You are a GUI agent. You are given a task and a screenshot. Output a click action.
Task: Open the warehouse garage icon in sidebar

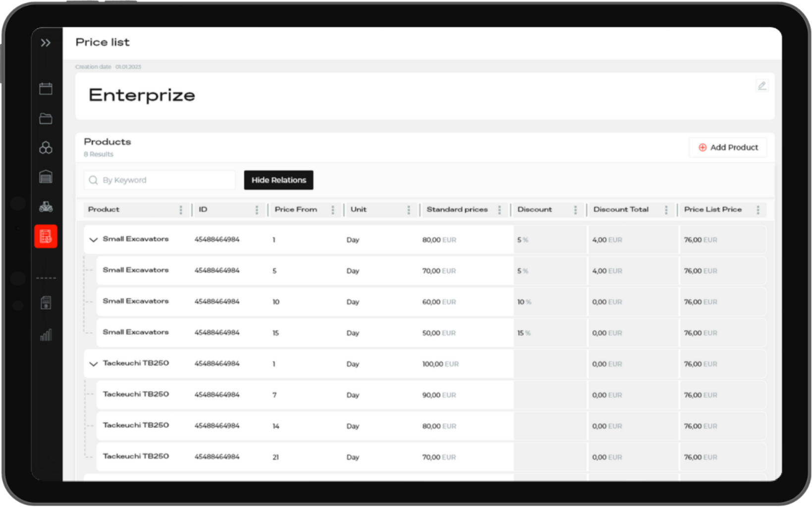pyautogui.click(x=46, y=177)
